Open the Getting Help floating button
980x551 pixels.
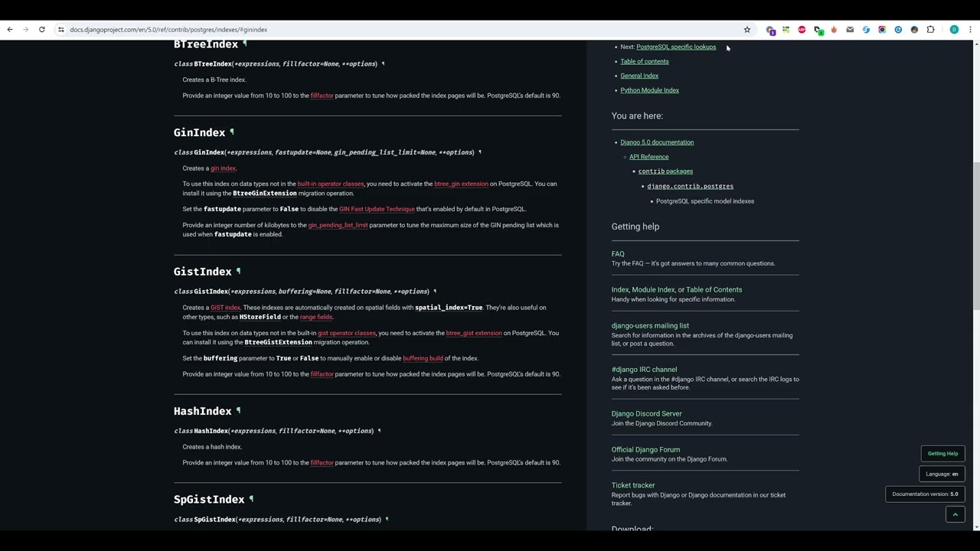pos(942,454)
